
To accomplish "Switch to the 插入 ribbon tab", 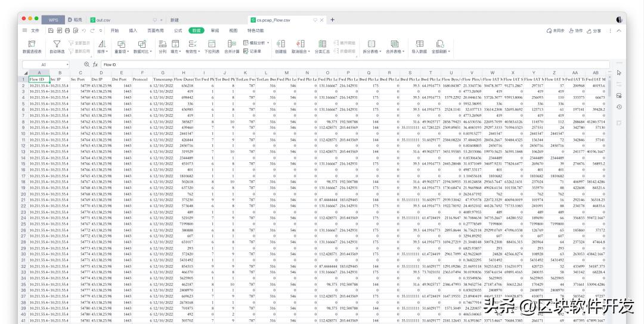I will pos(133,30).
